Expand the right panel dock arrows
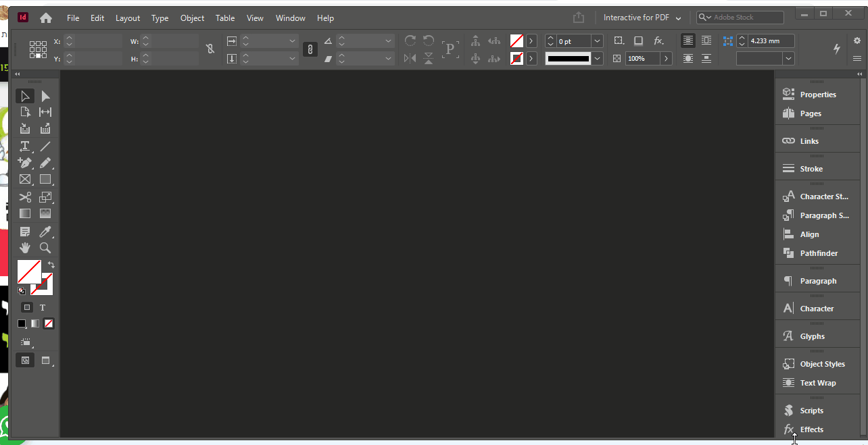The width and height of the screenshot is (868, 445). 859,74
